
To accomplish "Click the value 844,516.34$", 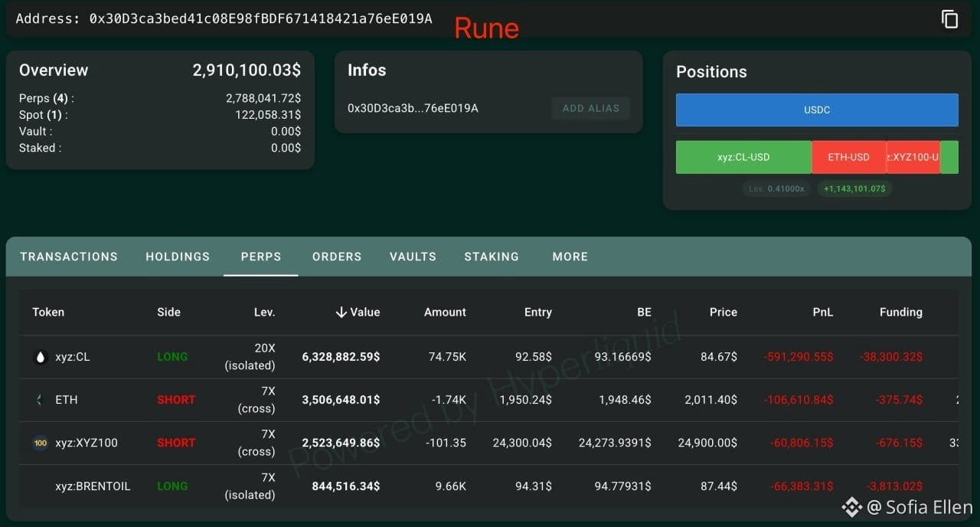I will click(x=346, y=486).
